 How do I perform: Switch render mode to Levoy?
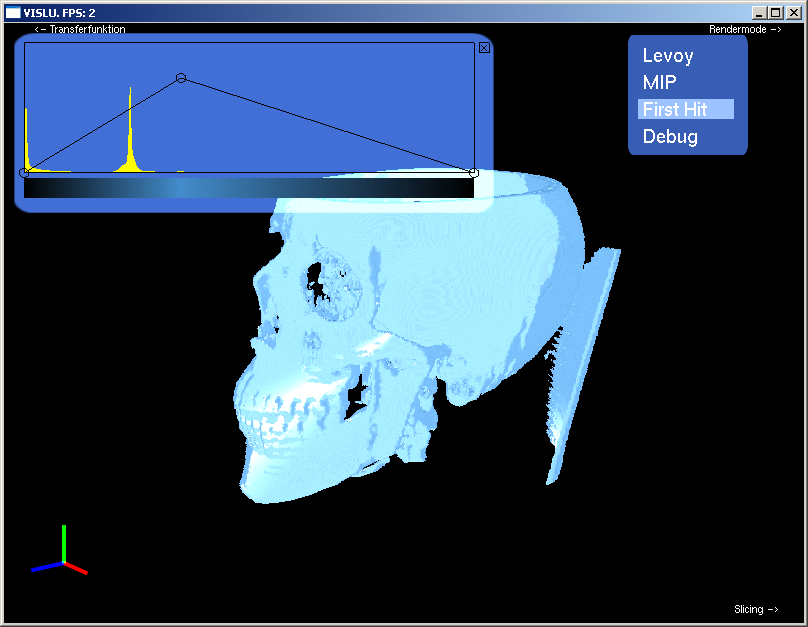pyautogui.click(x=668, y=56)
